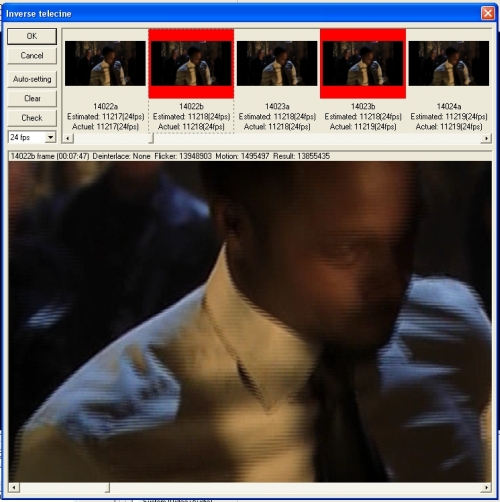Click preview pane left scroll arrow
The width and height of the screenshot is (500, 502).
[x=14, y=488]
